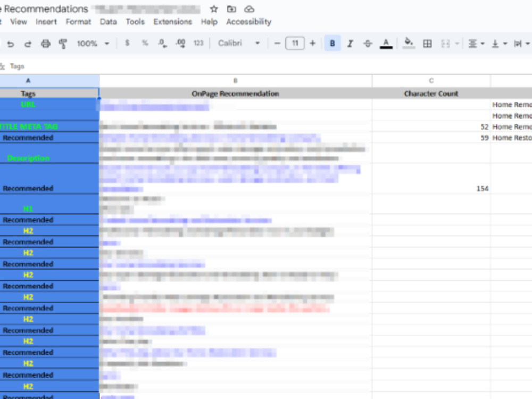
Task: Open vertical align dropdown
Action: (500, 44)
